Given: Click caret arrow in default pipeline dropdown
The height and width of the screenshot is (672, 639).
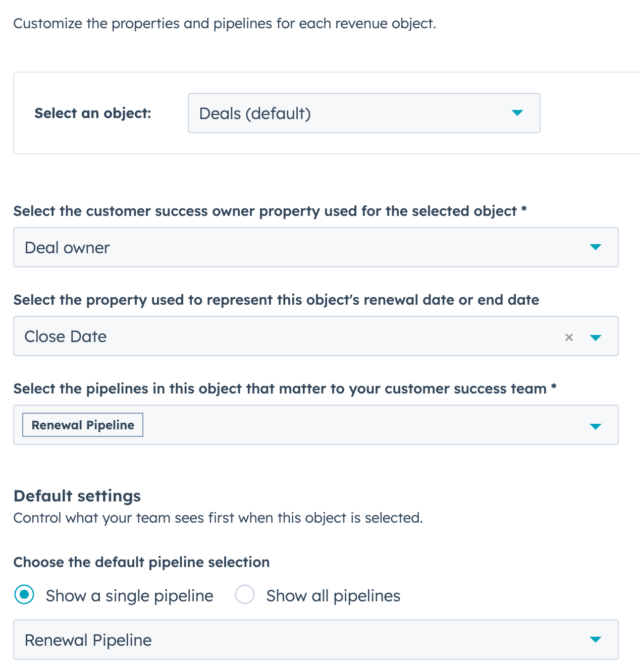Looking at the screenshot, I should tap(596, 640).
